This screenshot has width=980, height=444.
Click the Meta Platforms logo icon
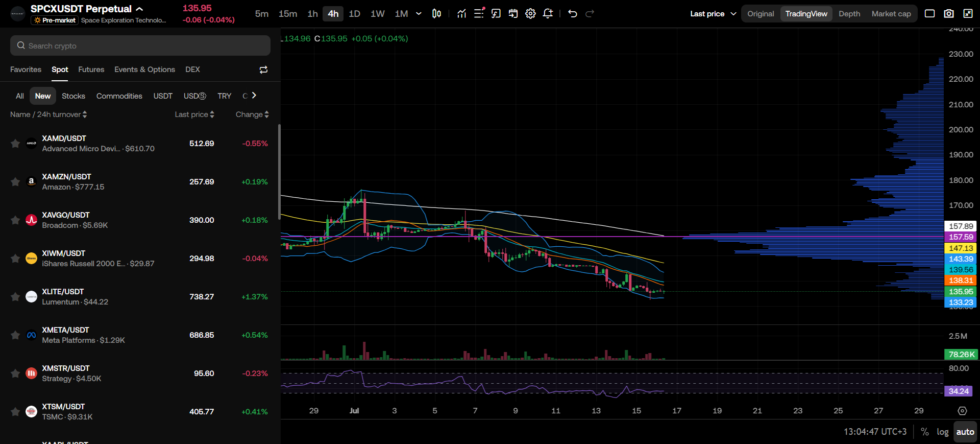[31, 335]
